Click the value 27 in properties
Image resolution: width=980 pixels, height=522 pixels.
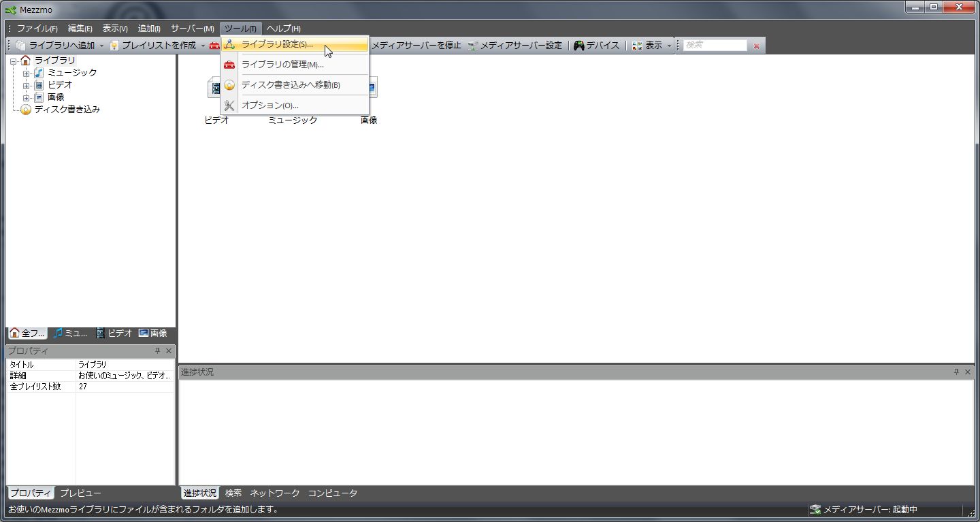(x=83, y=387)
